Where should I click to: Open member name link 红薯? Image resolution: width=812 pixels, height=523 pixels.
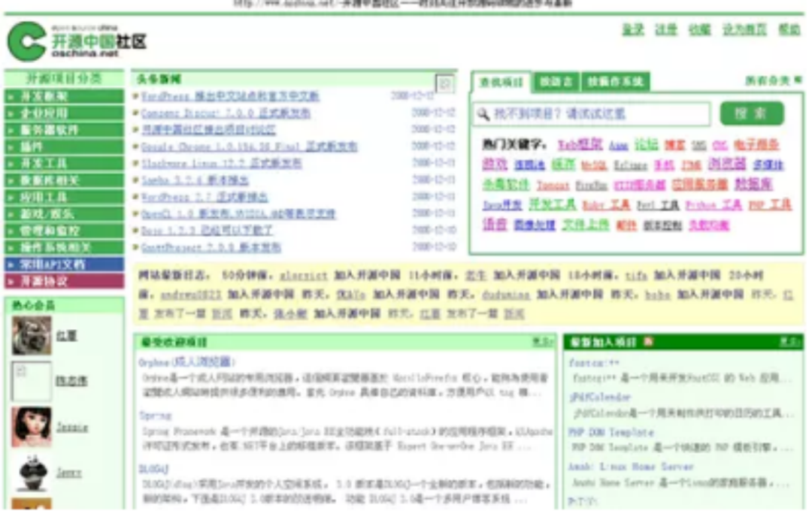tap(67, 336)
